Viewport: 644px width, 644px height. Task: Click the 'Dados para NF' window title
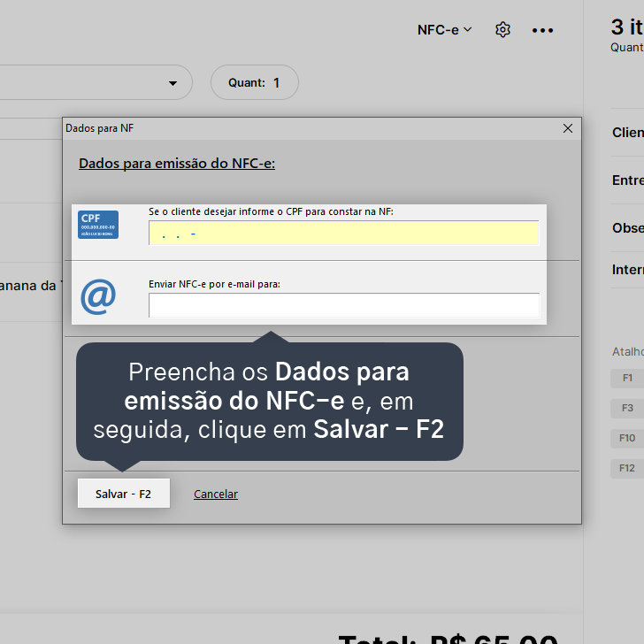click(99, 128)
